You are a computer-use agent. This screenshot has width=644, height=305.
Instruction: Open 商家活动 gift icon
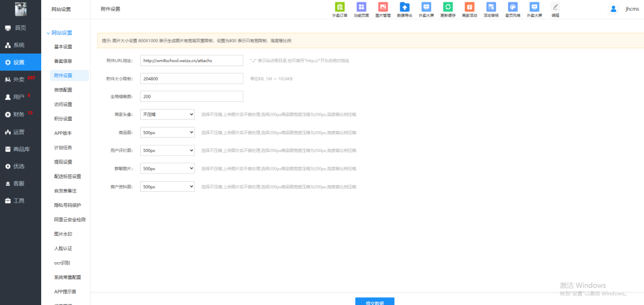[x=469, y=8]
